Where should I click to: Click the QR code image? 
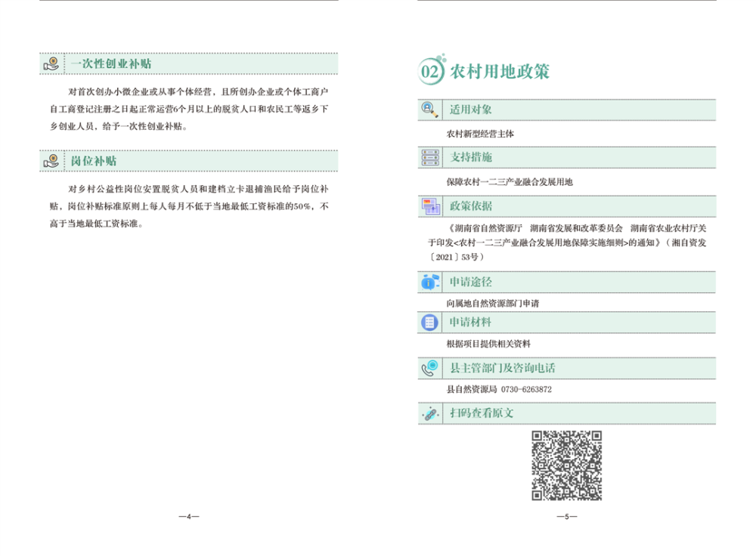click(566, 465)
